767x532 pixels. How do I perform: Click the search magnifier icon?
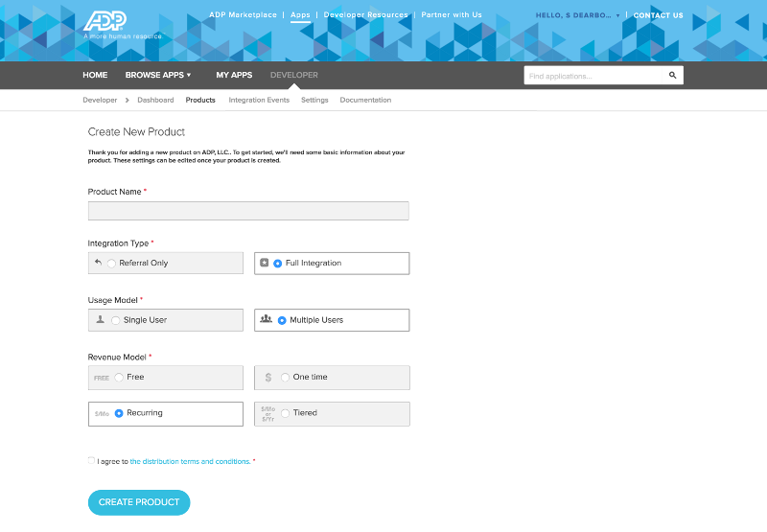673,76
